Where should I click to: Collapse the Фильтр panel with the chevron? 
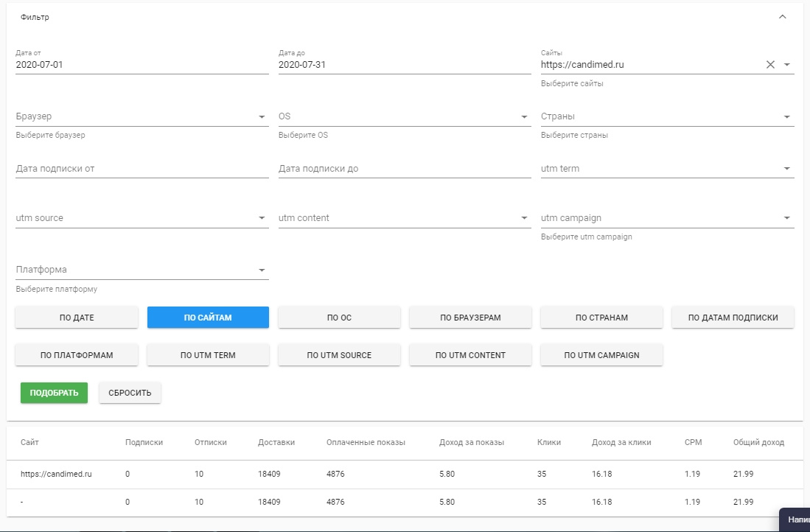782,17
